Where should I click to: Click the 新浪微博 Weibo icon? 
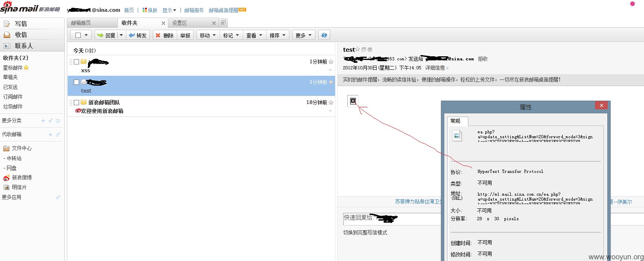[6, 178]
